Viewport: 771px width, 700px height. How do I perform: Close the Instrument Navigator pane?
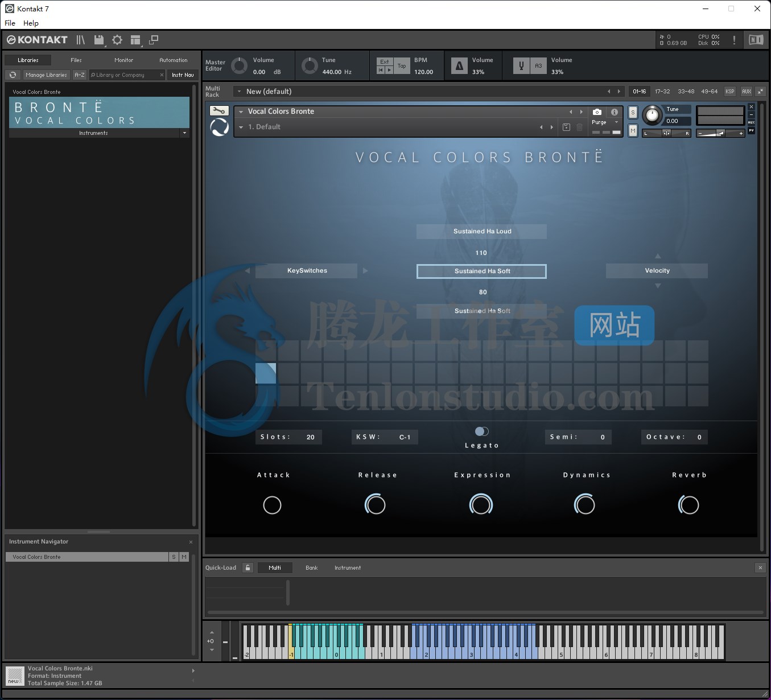(x=191, y=542)
